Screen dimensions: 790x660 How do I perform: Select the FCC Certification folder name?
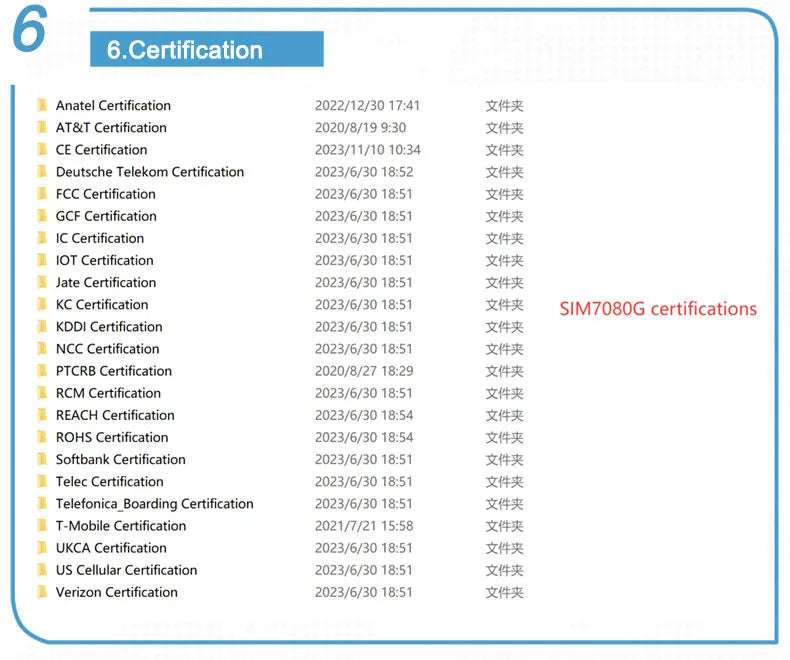[106, 194]
